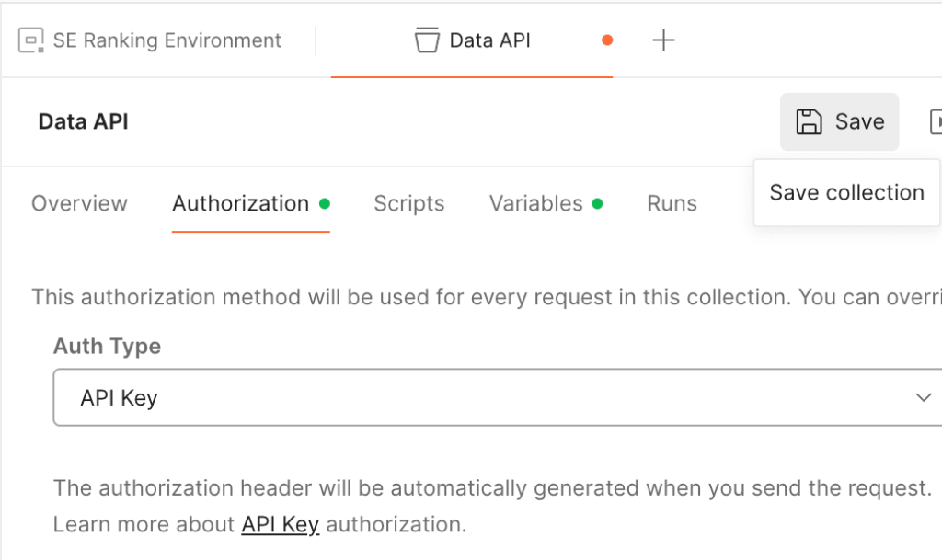Click the run icon beside the Save button
The width and height of the screenshot is (942, 560).
coord(936,122)
